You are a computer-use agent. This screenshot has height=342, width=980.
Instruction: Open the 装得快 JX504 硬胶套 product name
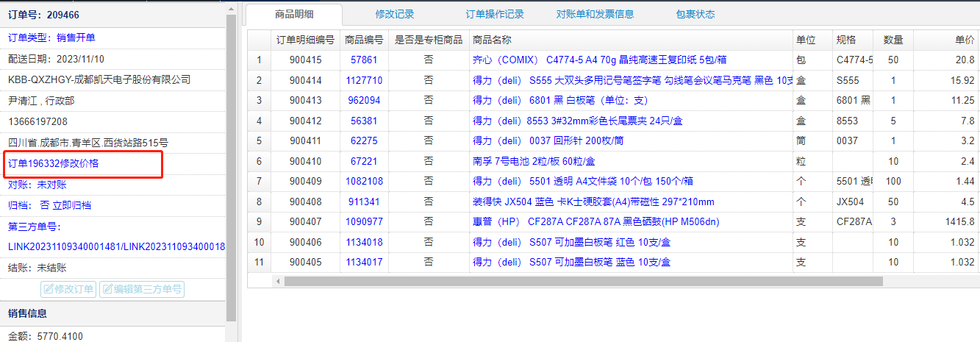tap(593, 202)
